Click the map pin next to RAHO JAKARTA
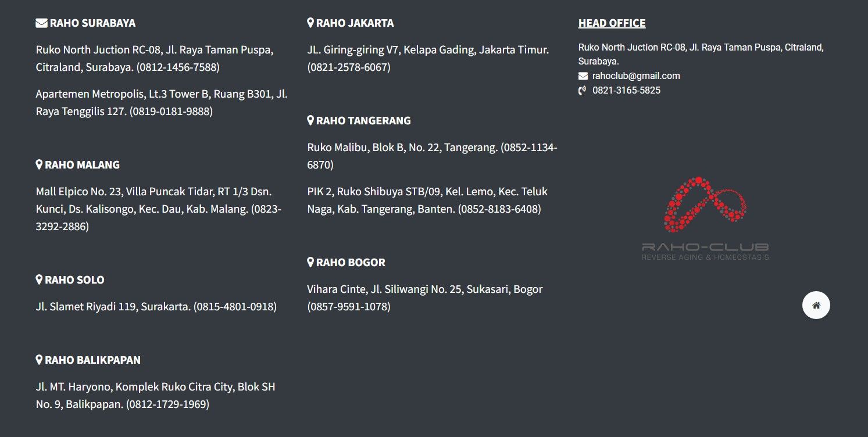The height and width of the screenshot is (437, 868). coord(310,23)
